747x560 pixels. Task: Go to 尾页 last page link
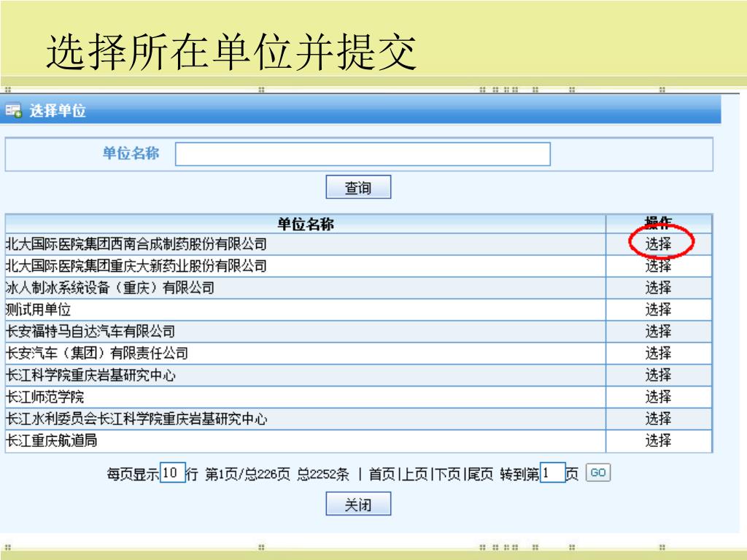pos(480,474)
